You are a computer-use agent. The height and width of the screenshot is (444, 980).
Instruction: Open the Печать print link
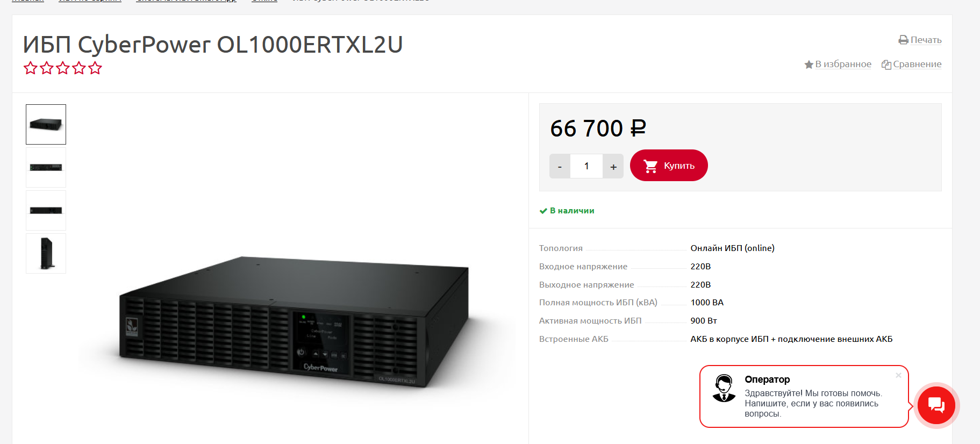(x=926, y=40)
